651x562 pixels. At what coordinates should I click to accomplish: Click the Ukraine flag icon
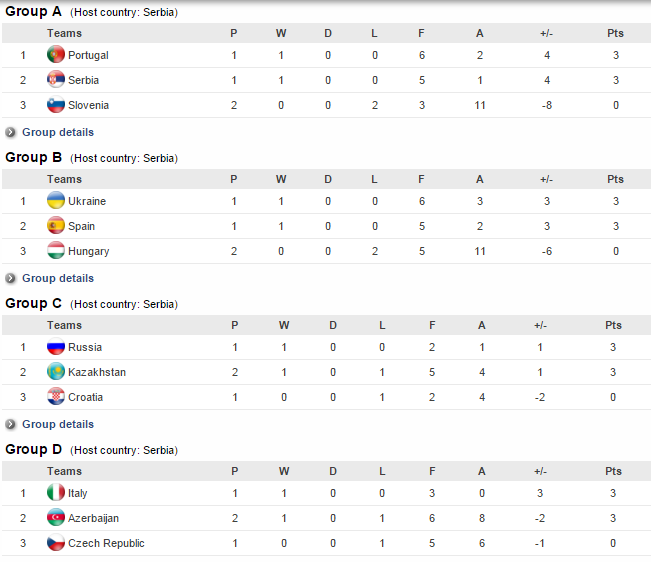(56, 201)
